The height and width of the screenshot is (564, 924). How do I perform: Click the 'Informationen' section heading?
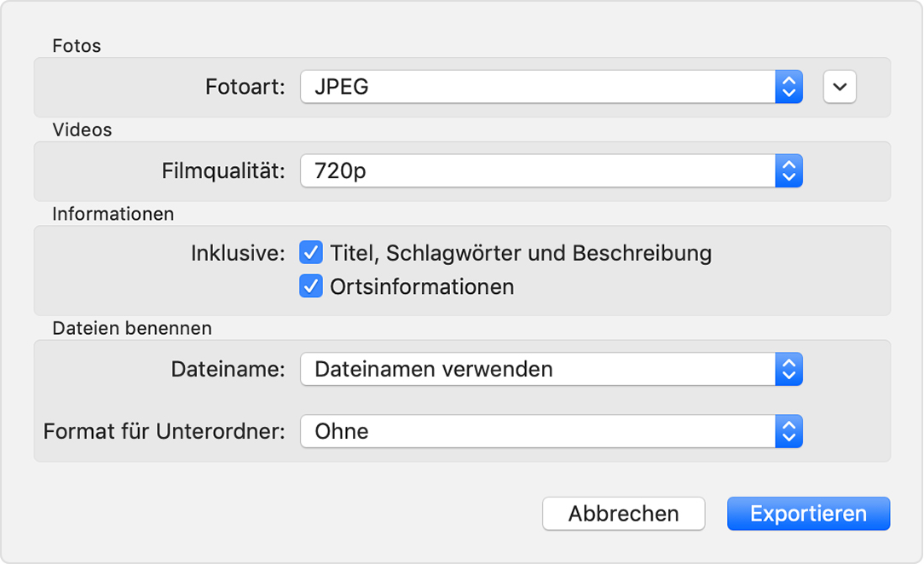113,214
